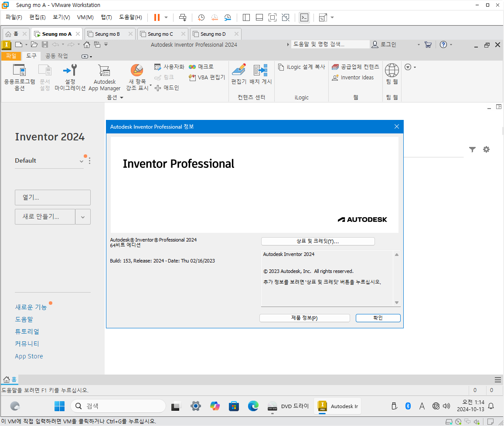Launch Autodesk App Manager
Image resolution: width=504 pixels, height=426 pixels.
105,77
